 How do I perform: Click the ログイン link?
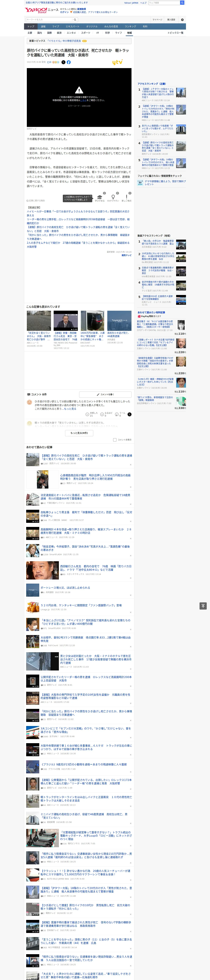pyautogui.click(x=64, y=12)
